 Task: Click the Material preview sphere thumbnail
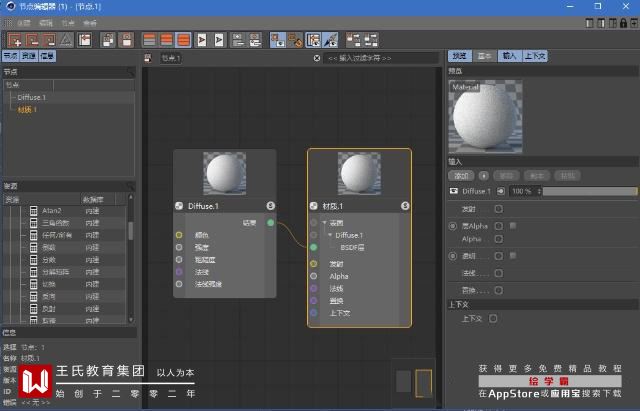[485, 116]
